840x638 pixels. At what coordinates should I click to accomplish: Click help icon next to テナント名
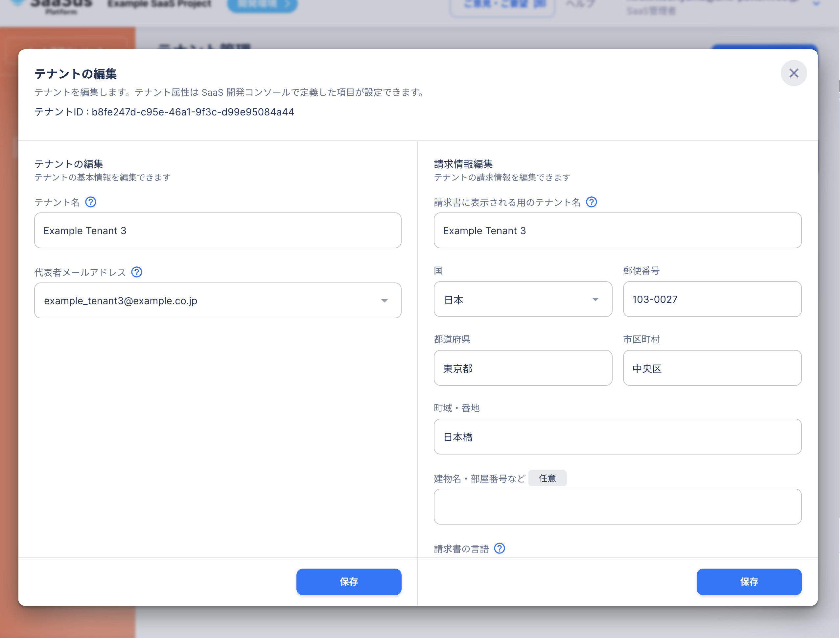[90, 202]
